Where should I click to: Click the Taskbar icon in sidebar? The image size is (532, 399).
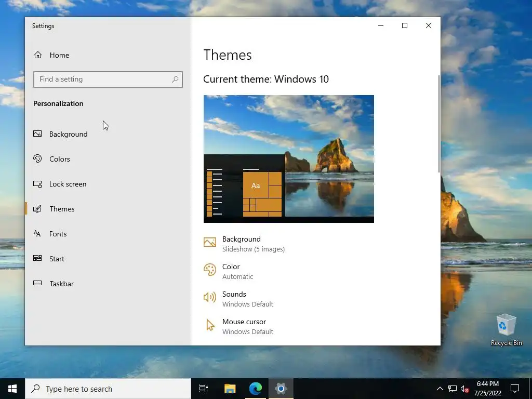[37, 283]
